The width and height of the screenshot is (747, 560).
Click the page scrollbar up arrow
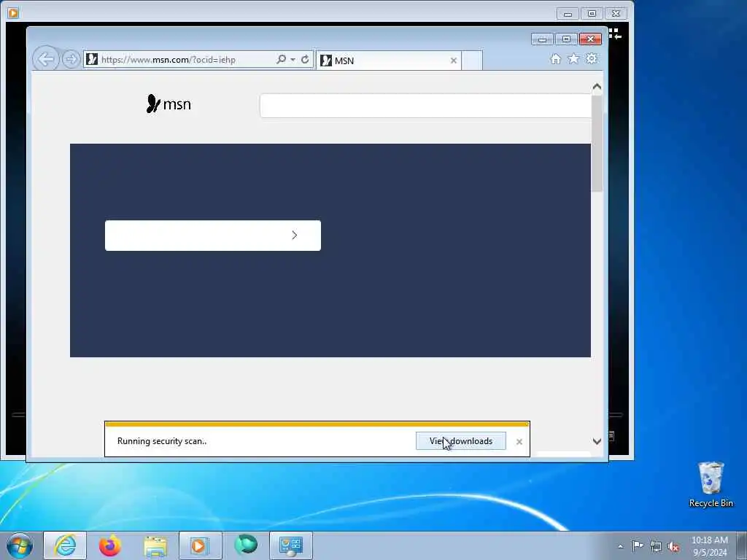click(x=597, y=87)
